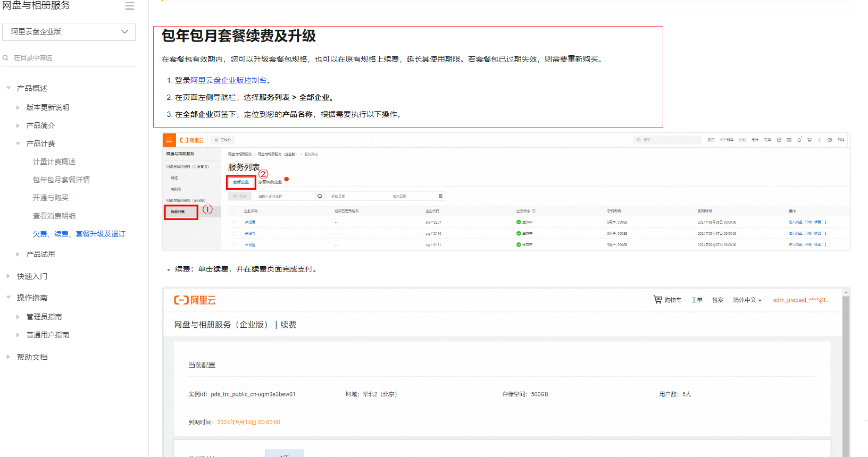Expand the 帮助文档 tree arrow
The height and width of the screenshot is (457, 868).
point(8,357)
